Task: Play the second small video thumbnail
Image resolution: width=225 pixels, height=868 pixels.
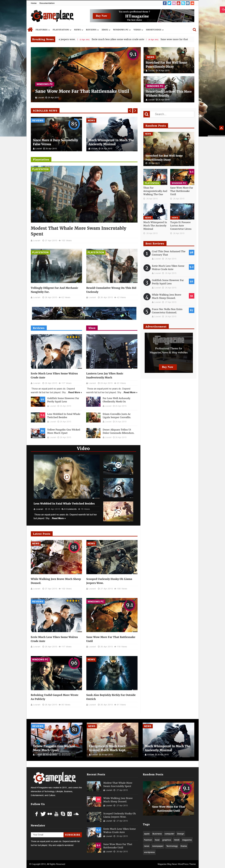Action: coord(118,488)
